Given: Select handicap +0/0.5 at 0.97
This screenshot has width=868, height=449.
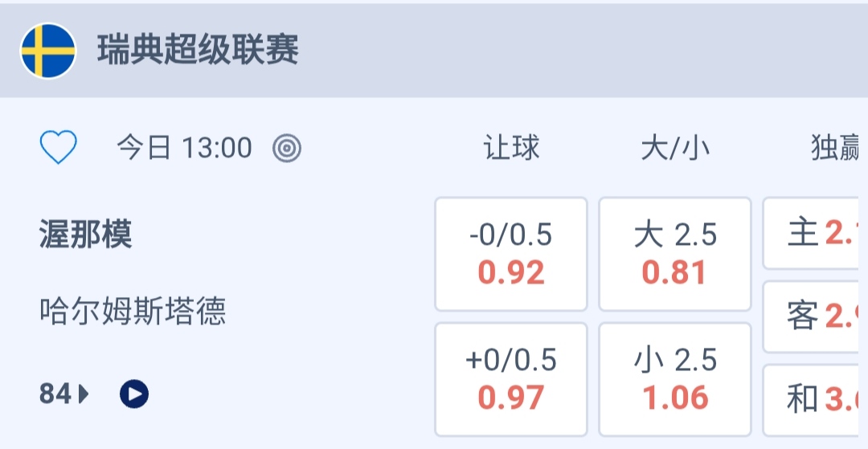Looking at the screenshot, I should (x=511, y=379).
